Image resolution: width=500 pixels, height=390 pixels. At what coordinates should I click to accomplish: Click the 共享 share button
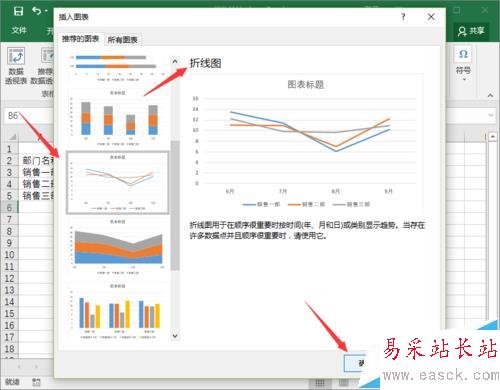tap(471, 31)
